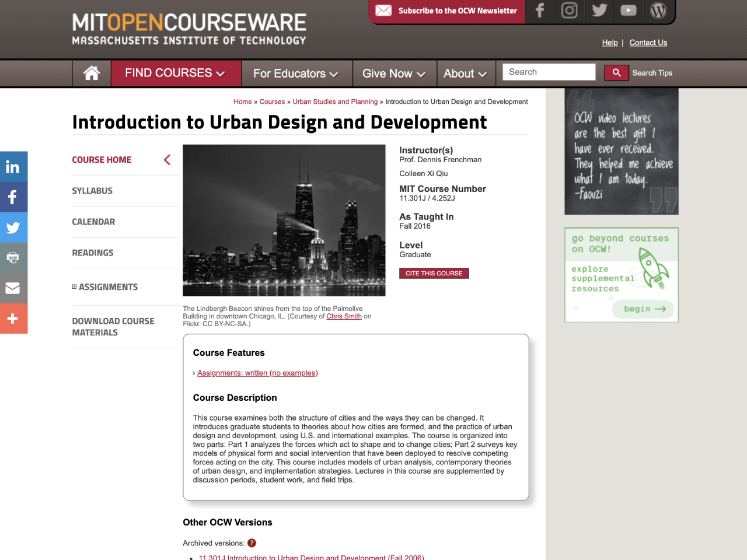Go to Urban Studies and Planning breadcrumb
Image resolution: width=747 pixels, height=560 pixels.
[335, 101]
